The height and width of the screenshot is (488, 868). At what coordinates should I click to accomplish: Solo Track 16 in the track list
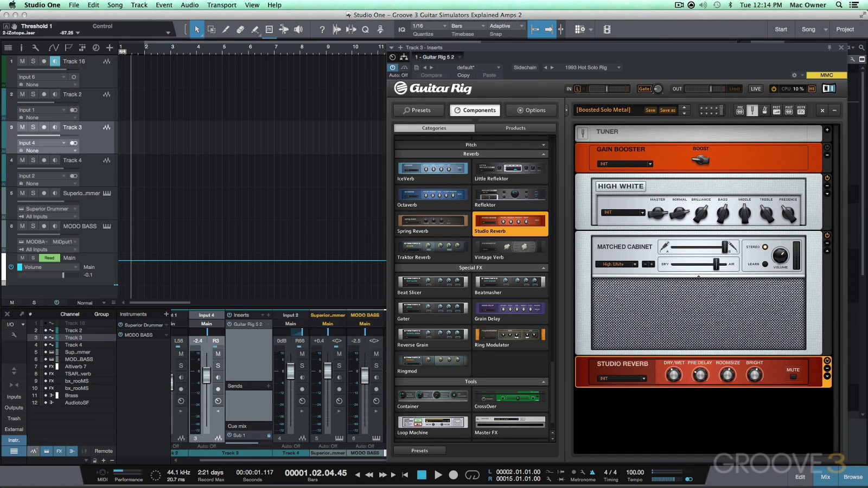33,61
